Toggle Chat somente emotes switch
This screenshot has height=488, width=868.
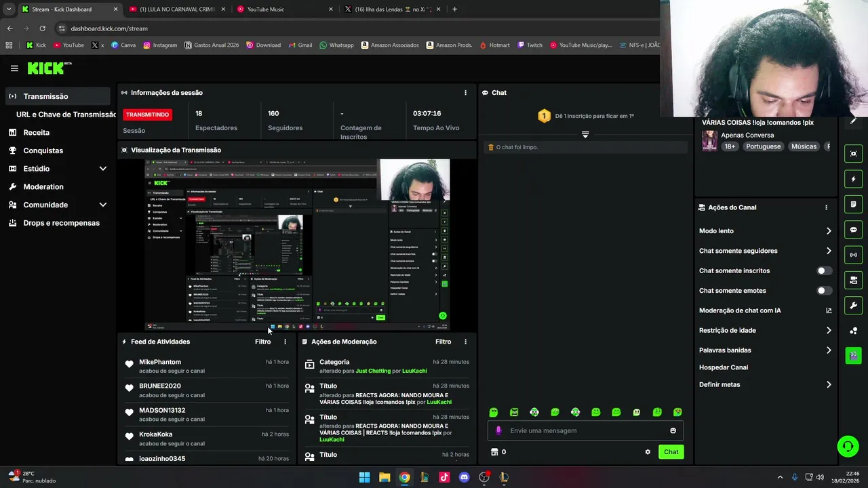[x=824, y=291]
